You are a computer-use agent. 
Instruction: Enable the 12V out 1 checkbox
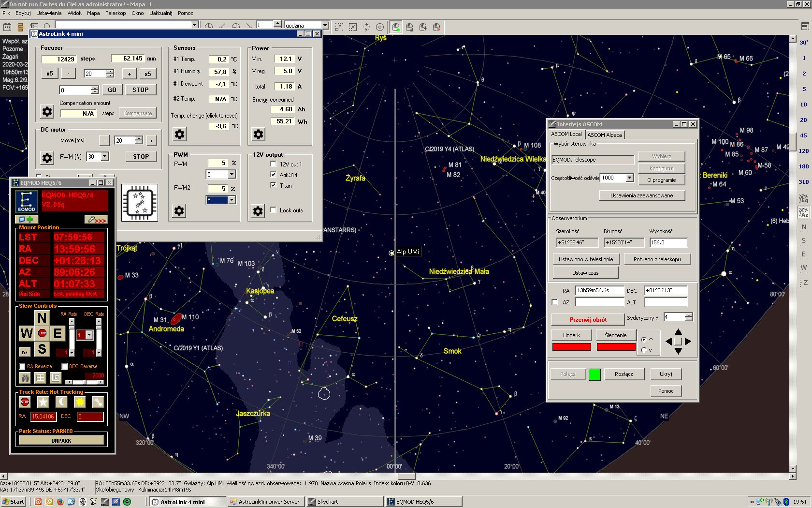(274, 164)
